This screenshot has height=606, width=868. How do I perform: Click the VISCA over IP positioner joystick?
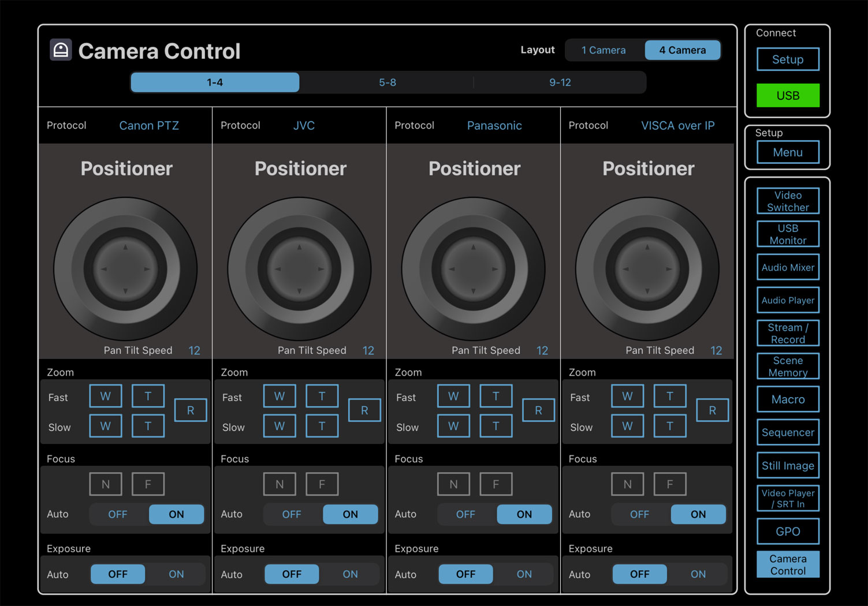click(x=647, y=269)
